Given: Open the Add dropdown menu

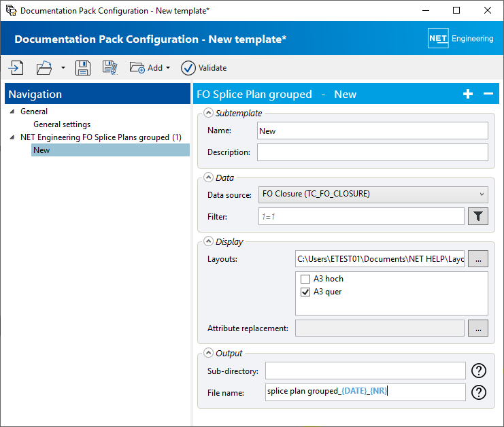Looking at the screenshot, I should tap(150, 68).
